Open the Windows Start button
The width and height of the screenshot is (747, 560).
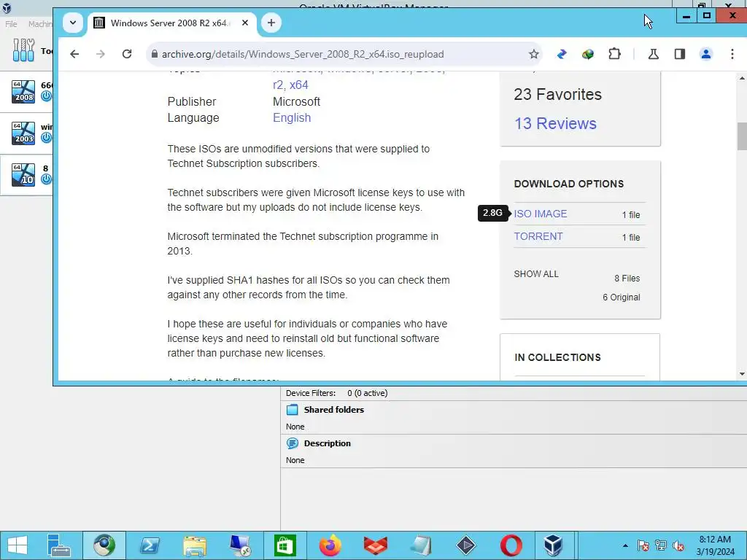18,545
